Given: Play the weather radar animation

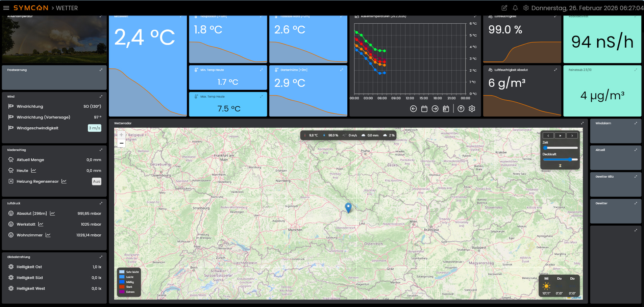Looking at the screenshot, I should [x=560, y=135].
